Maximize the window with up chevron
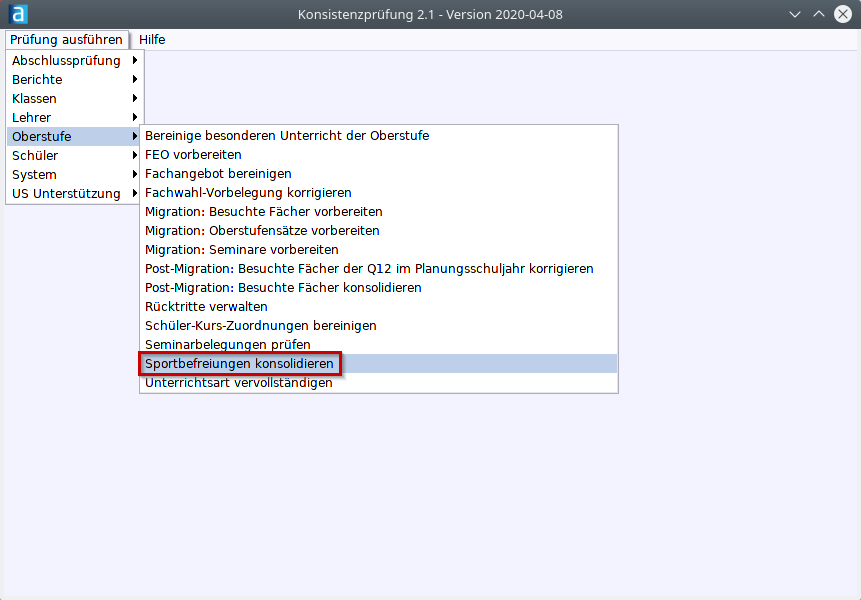Viewport: 861px width, 600px height. tap(819, 14)
